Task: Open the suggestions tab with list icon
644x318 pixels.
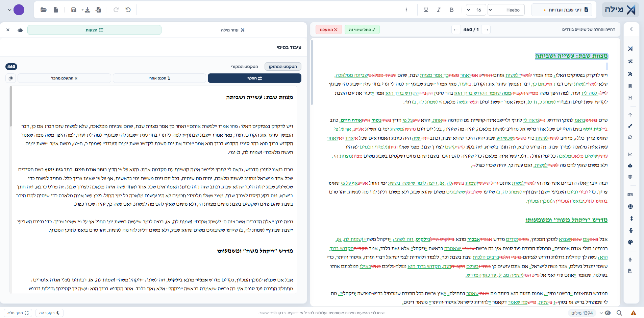Action: click(x=94, y=30)
